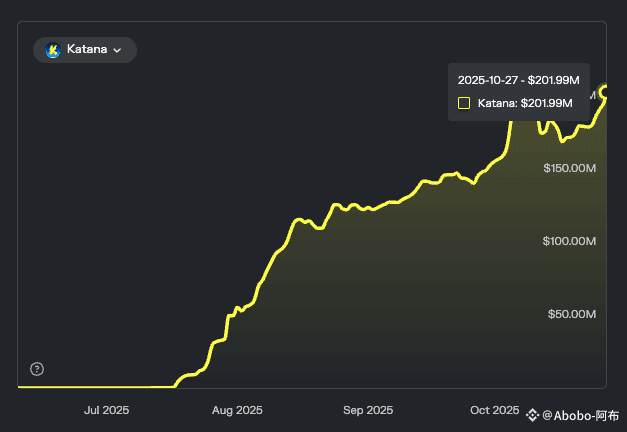The image size is (627, 432).
Task: Click the Jul 2025 axis label
Action: 106,410
